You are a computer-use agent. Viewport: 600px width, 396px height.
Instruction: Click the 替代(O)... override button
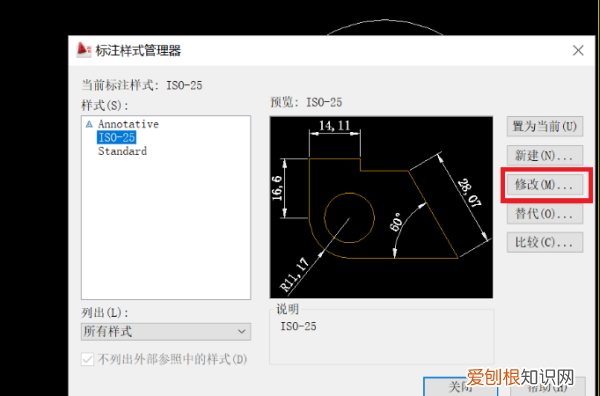pyautogui.click(x=545, y=213)
